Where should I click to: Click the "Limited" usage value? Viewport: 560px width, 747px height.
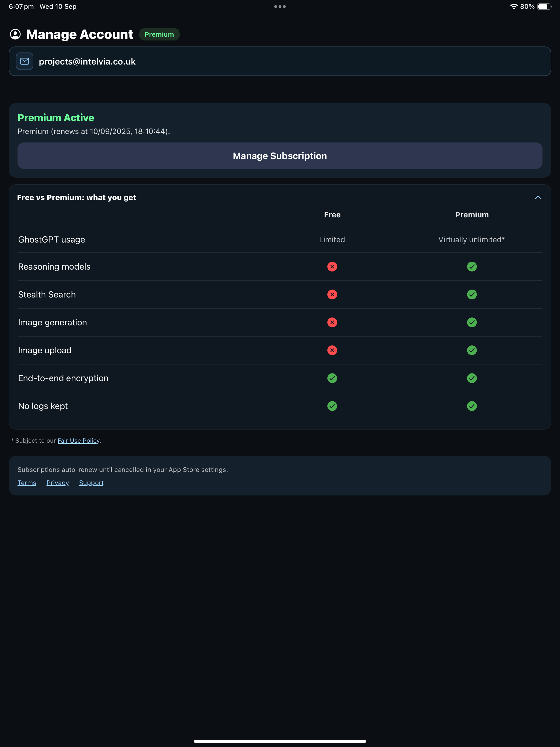point(332,240)
